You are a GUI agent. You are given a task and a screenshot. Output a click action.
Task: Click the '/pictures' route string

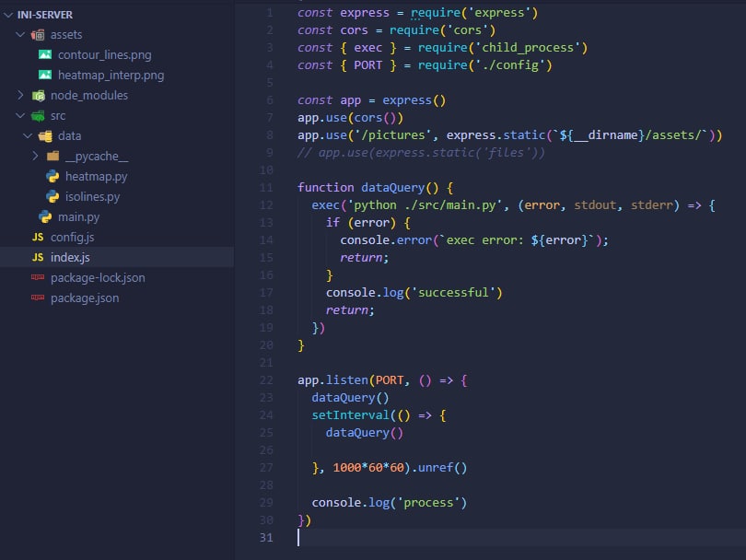(x=393, y=135)
